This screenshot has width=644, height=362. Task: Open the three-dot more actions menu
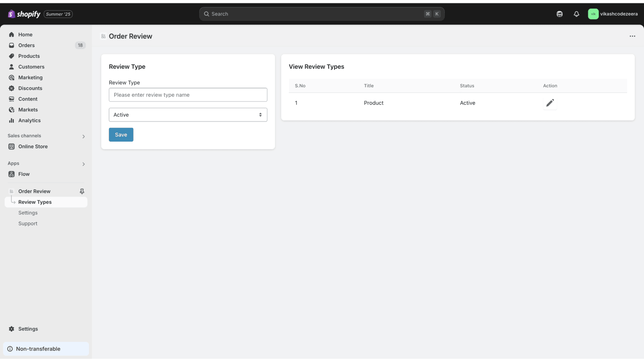[632, 36]
